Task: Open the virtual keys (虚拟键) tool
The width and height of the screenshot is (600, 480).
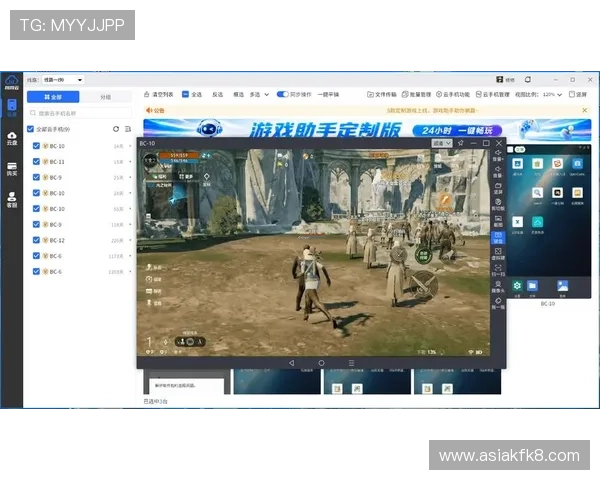Action: (x=498, y=254)
